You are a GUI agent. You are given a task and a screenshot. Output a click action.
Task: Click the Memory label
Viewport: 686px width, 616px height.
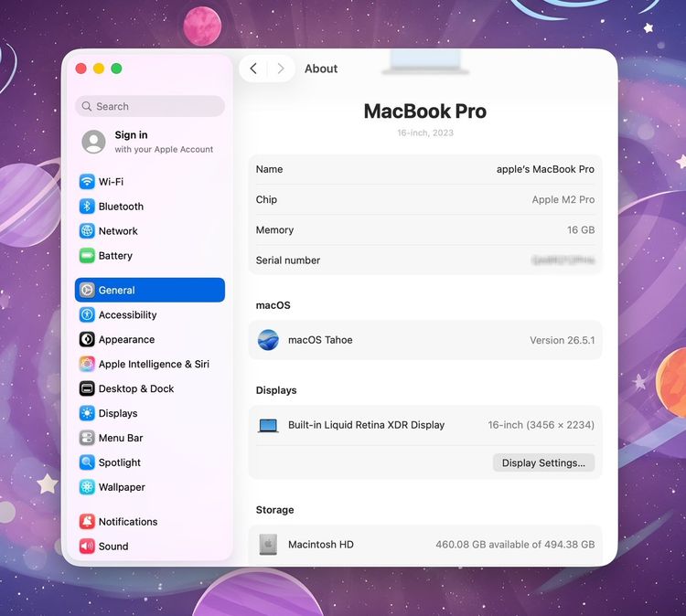click(x=274, y=230)
